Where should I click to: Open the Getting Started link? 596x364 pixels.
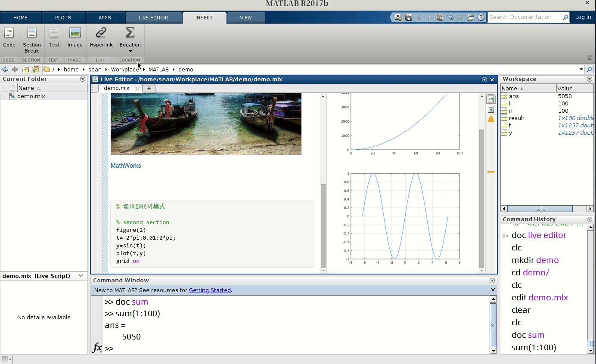[210, 290]
